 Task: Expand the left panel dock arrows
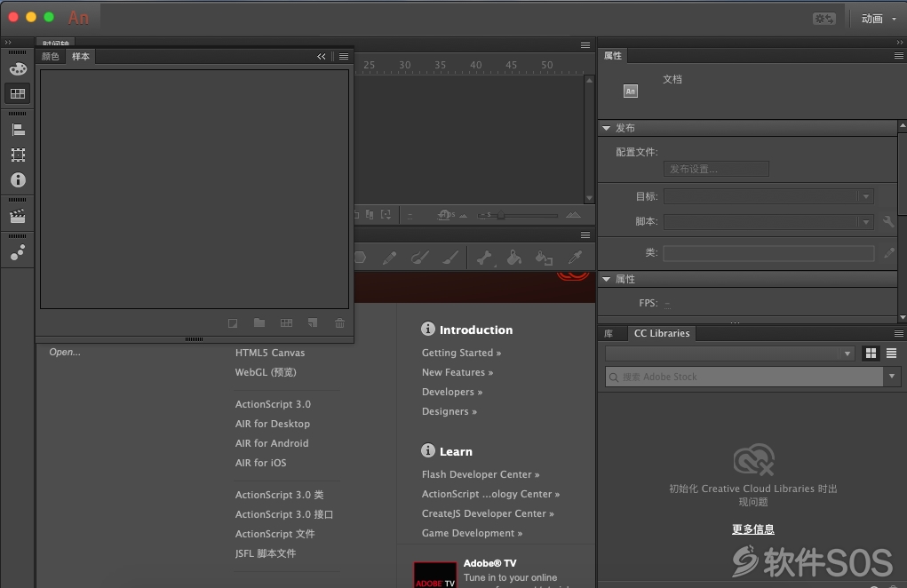point(8,43)
